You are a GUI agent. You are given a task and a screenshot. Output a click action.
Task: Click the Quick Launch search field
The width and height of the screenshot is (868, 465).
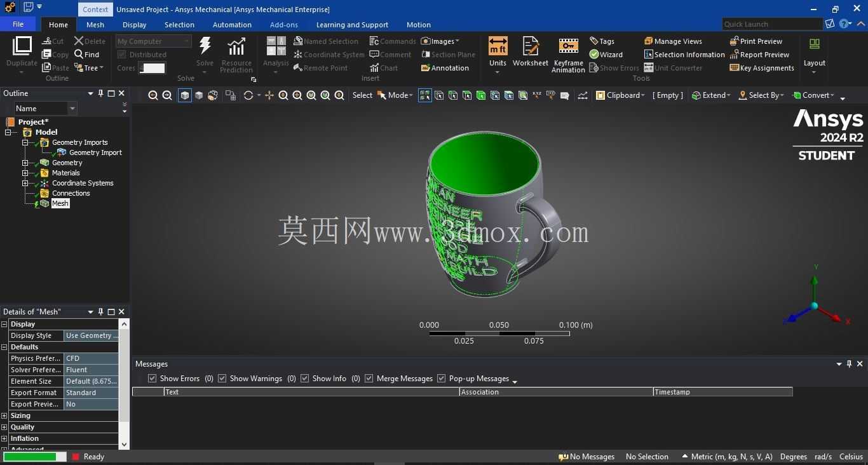tap(772, 24)
